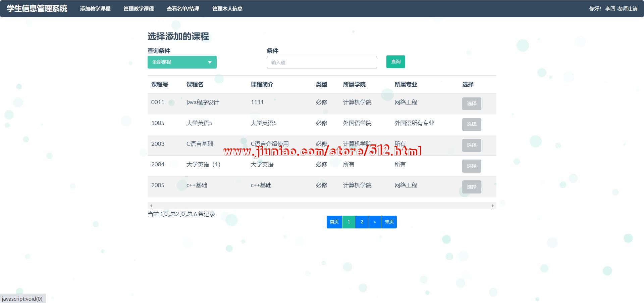Pick the c++基础 course 选择 button
644x303 pixels.
(471, 187)
